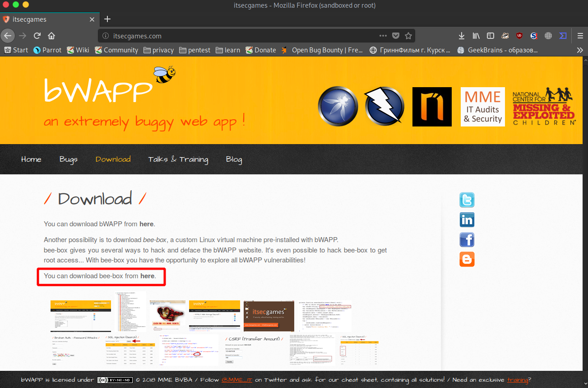
Task: Click the Facebook social icon
Action: (x=467, y=239)
